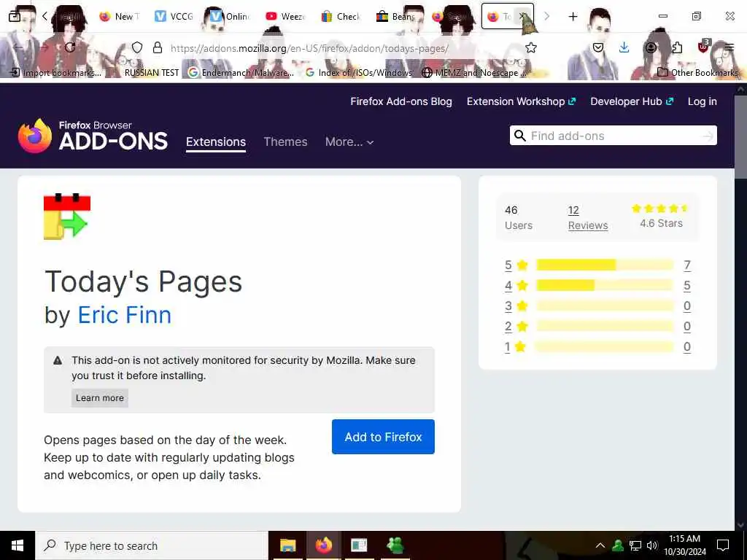Image resolution: width=747 pixels, height=560 pixels.
Task: Open the Windows Start menu
Action: pyautogui.click(x=18, y=545)
